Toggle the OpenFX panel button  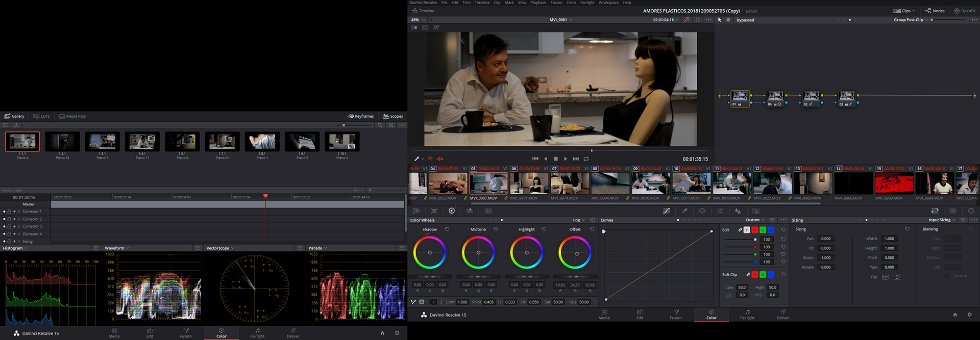pyautogui.click(x=965, y=11)
